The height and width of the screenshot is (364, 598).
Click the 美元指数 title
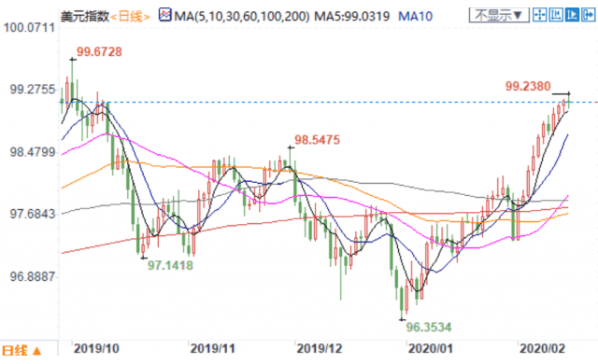coord(85,16)
